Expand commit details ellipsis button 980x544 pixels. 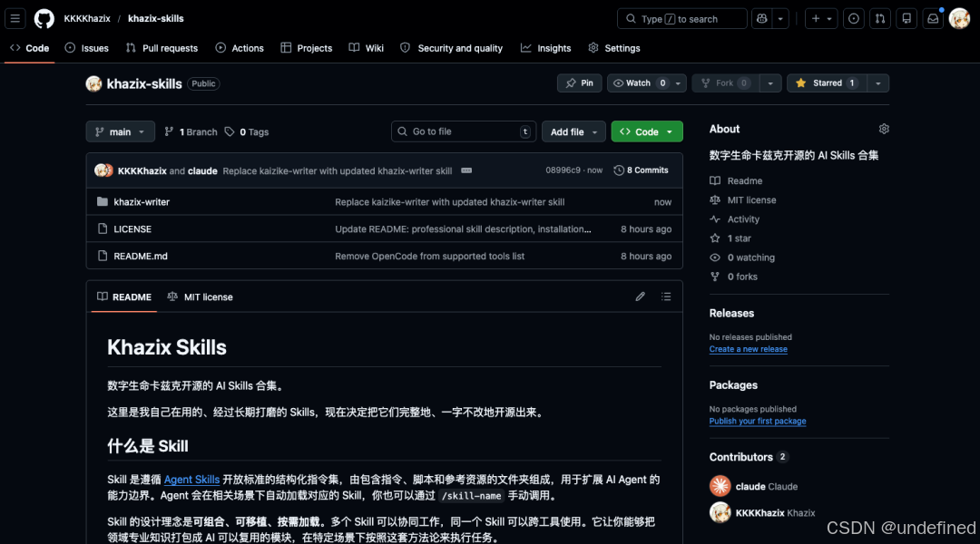466,170
